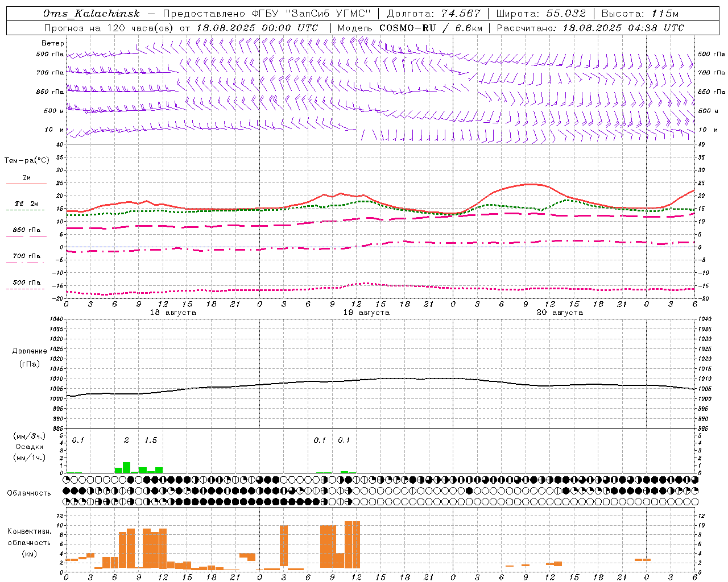
Task: Click the forecast start text 18.08.2025 00:00 UTC
Action: 257,28
